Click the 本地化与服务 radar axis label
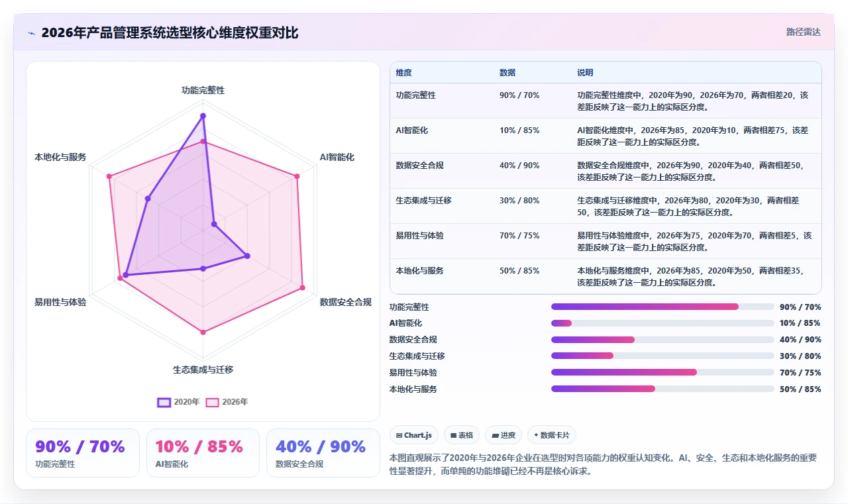The height and width of the screenshot is (504, 848). (60, 157)
